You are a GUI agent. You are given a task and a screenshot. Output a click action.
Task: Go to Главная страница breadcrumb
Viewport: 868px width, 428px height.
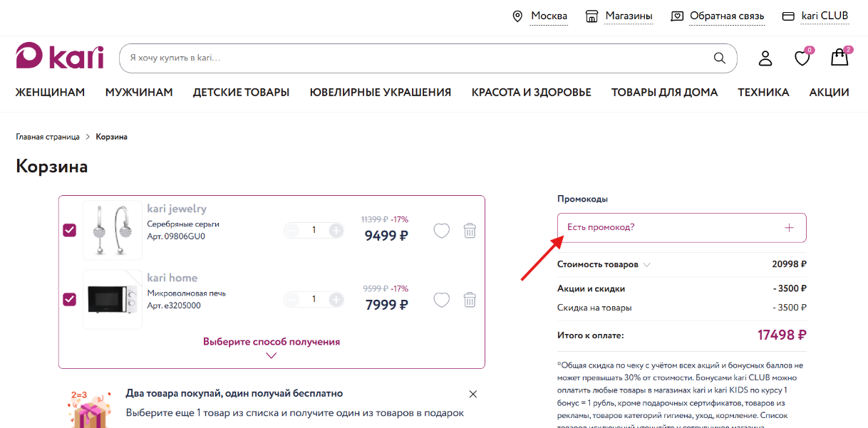pos(48,137)
